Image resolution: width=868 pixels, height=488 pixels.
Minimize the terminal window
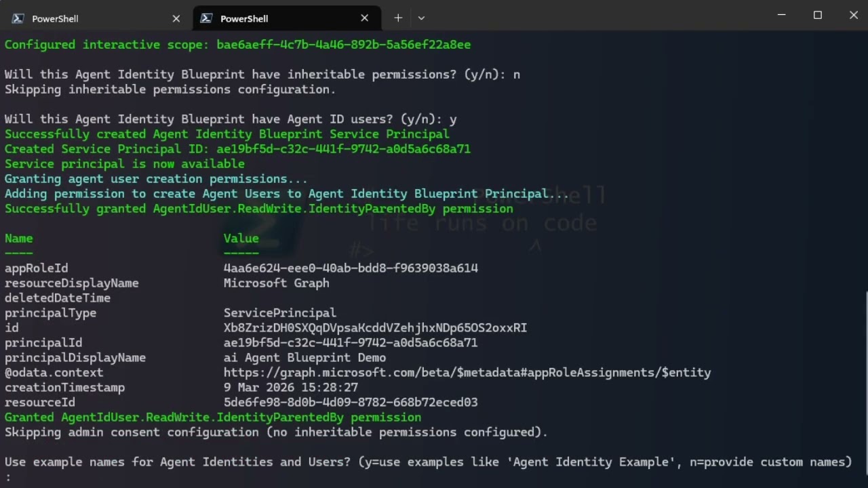click(x=781, y=15)
